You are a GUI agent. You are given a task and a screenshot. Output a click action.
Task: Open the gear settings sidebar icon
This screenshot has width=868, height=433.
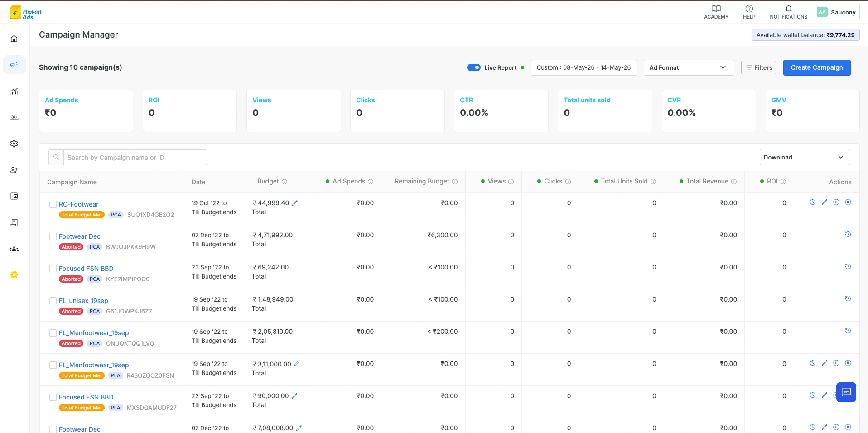tap(14, 144)
